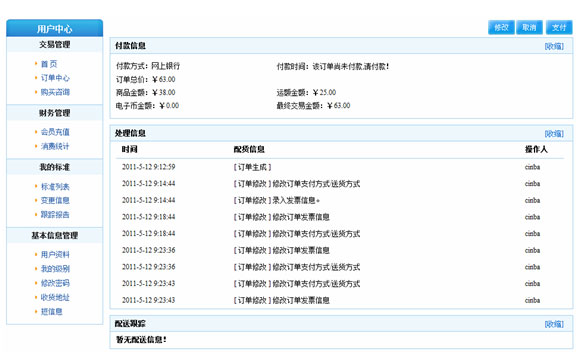The height and width of the screenshot is (363, 576).
Task: Click the 操作人 column header
Action: 536,149
